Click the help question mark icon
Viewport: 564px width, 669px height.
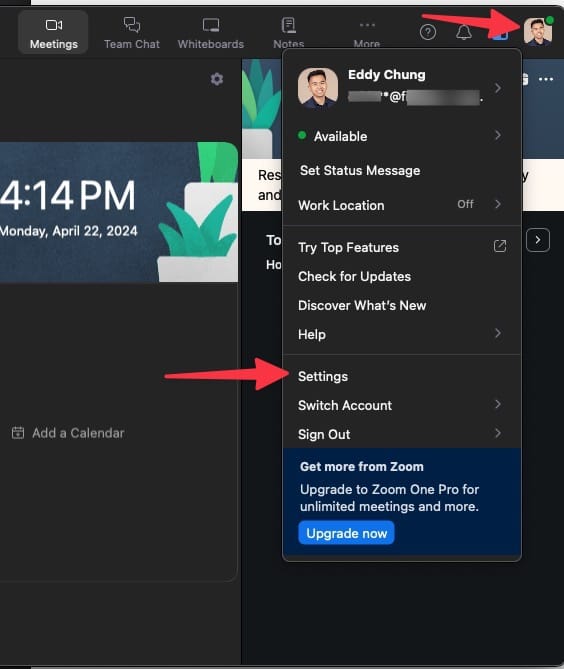428,32
